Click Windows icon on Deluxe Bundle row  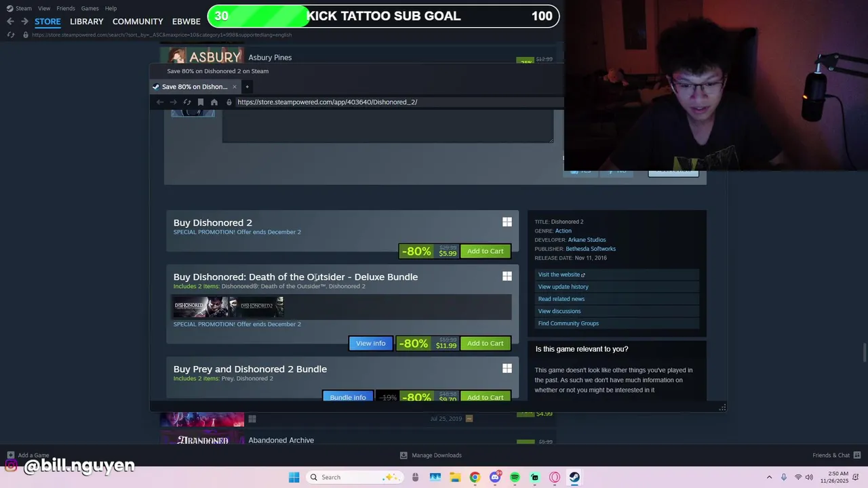point(507,277)
